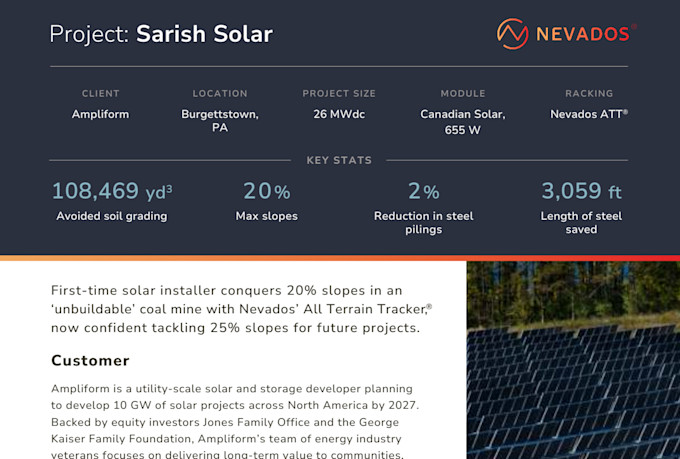The height and width of the screenshot is (459, 680).
Task: Click the '20%' statistic
Action: pyautogui.click(x=266, y=191)
